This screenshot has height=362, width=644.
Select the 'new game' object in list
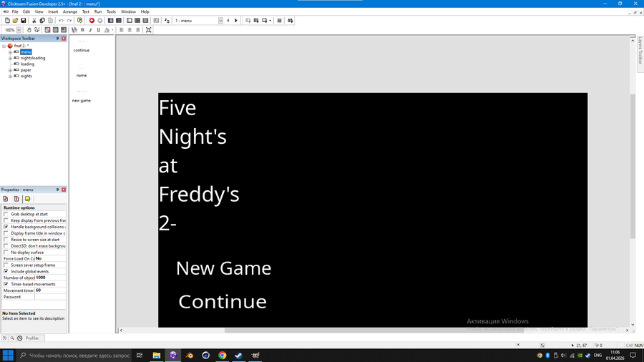[82, 101]
